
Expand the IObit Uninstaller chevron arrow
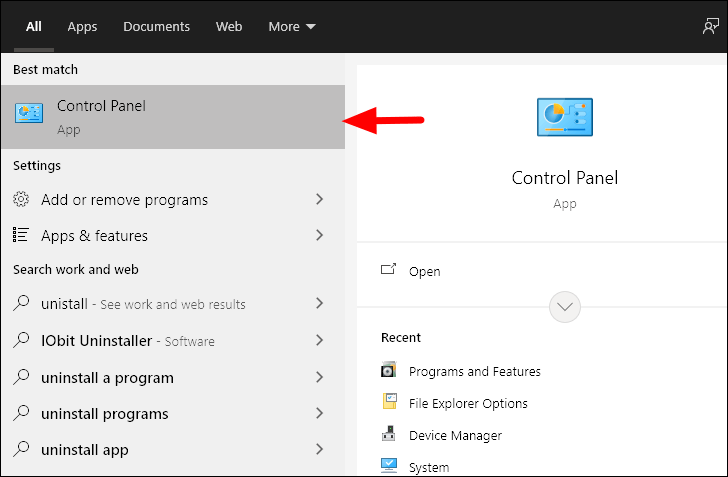(319, 340)
